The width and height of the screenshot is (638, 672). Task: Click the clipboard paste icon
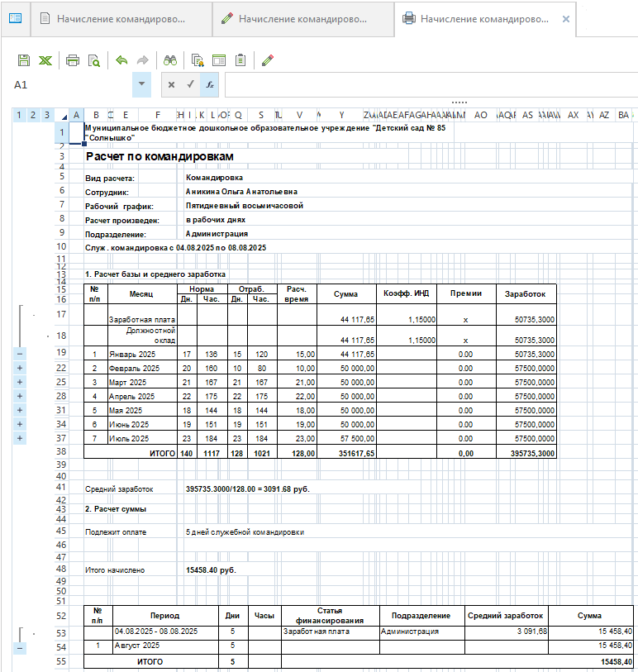[x=240, y=60]
